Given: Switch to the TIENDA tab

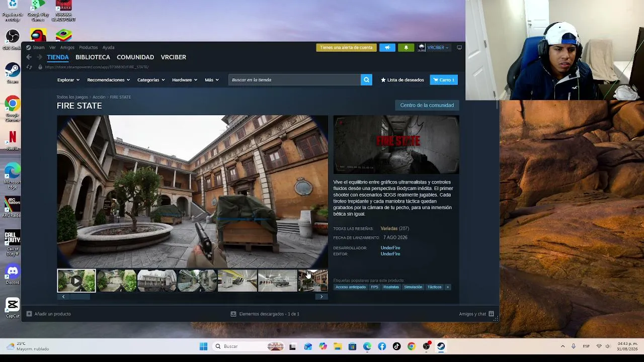Looking at the screenshot, I should (58, 57).
